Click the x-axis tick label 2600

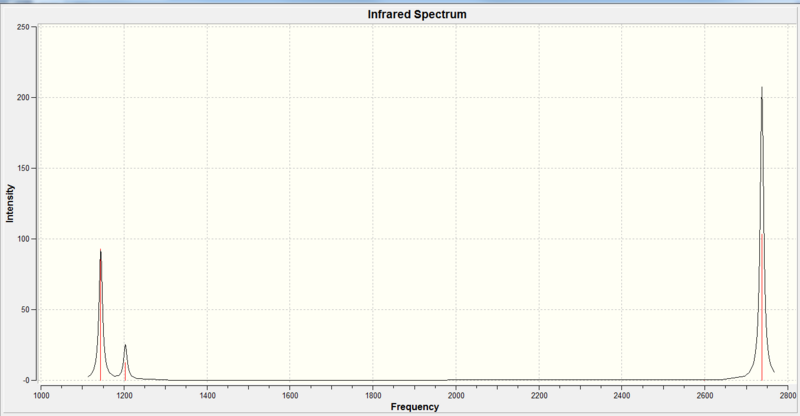point(705,395)
